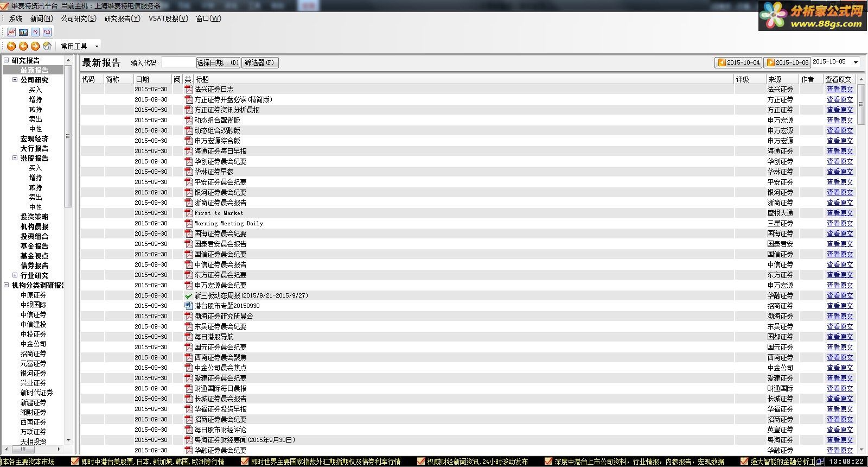This screenshot has height=467, width=868.
Task: Click the 标题 column header
Action: (463, 79)
